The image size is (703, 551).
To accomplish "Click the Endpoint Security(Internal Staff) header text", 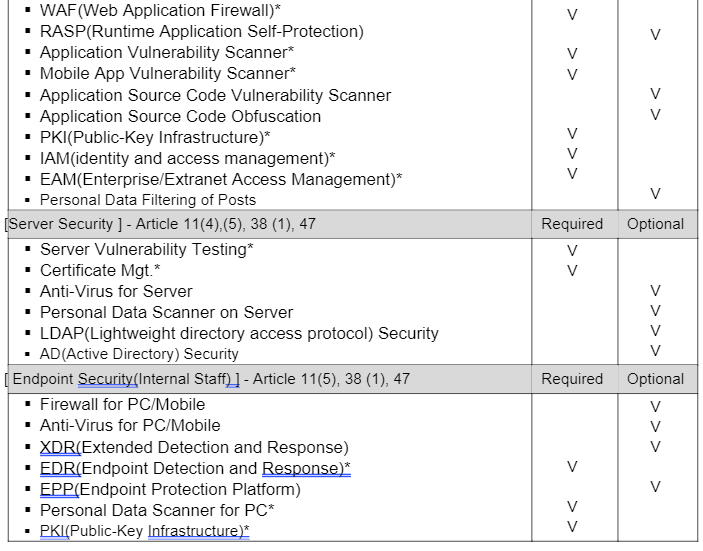I will [124, 379].
